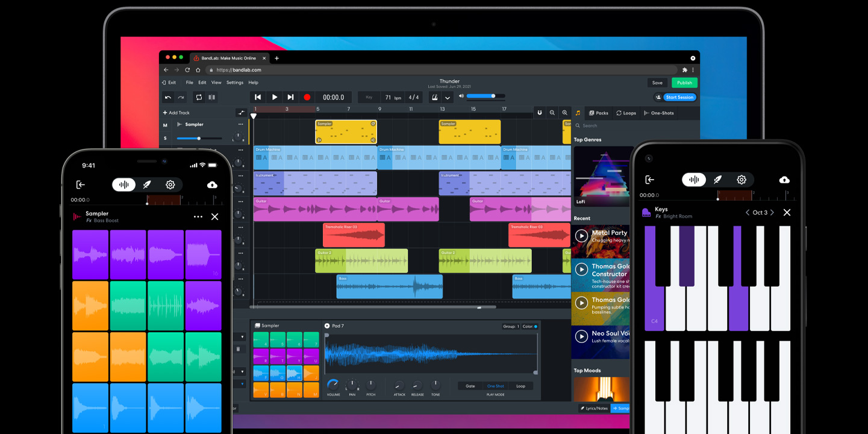Screen dimensions: 868x434
Task: Click the redo arrow in the toolbar
Action: (x=181, y=97)
